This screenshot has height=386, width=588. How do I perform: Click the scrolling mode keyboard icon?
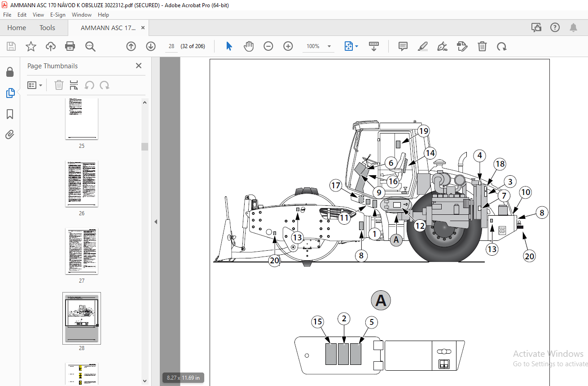(x=374, y=46)
